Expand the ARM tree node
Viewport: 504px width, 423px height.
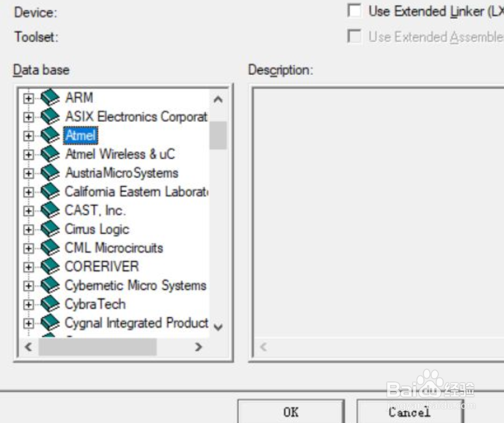tap(29, 98)
